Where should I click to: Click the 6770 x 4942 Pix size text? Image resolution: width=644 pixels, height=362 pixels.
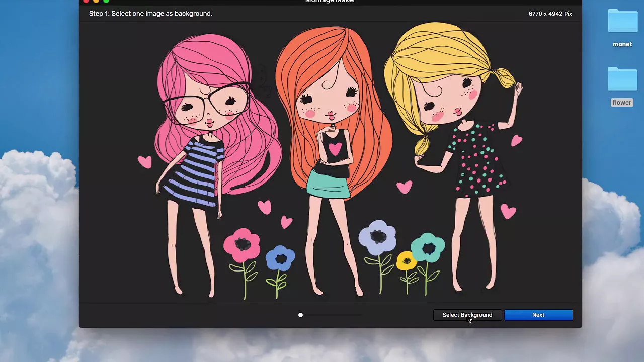click(550, 14)
